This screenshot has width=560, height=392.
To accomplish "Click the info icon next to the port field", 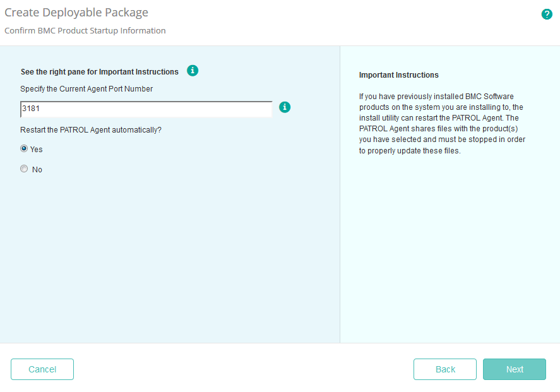I will click(285, 107).
